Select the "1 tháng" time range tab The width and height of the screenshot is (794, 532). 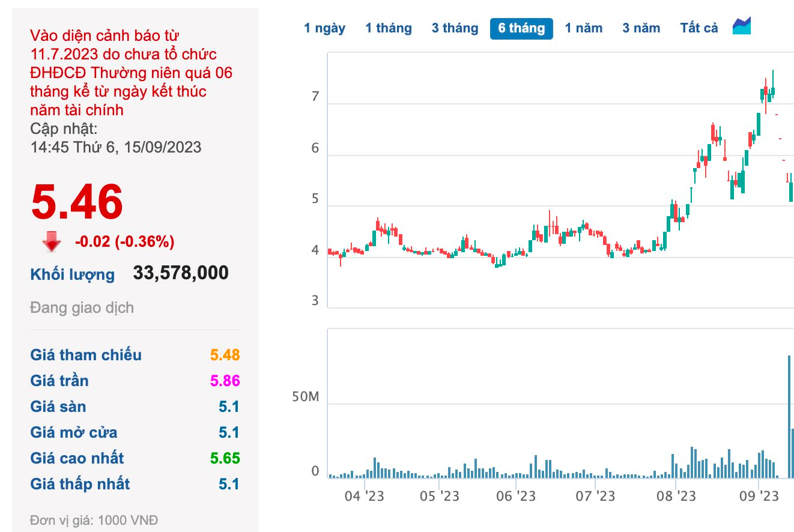[389, 28]
